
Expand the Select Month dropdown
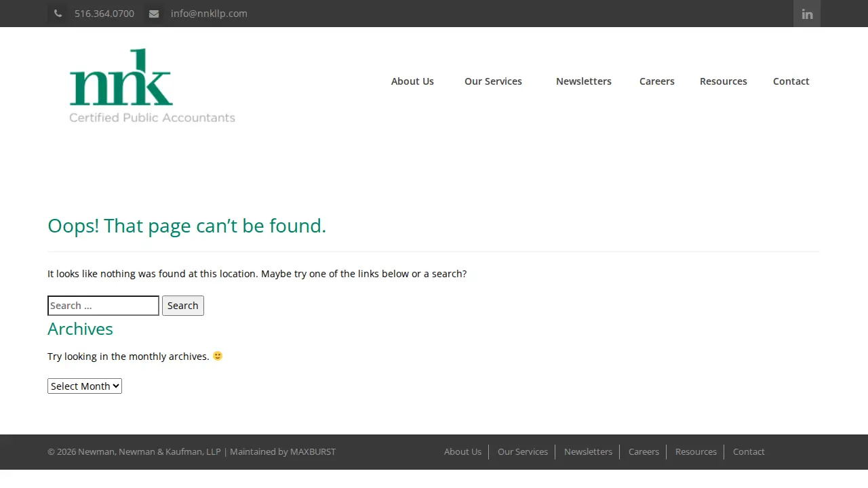pyautogui.click(x=85, y=386)
